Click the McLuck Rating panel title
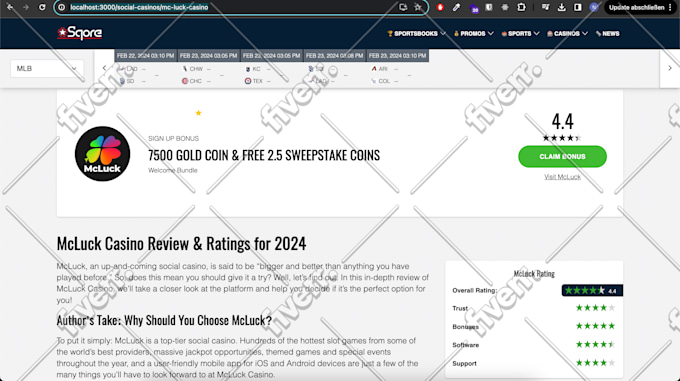680x381 pixels. [x=534, y=274]
